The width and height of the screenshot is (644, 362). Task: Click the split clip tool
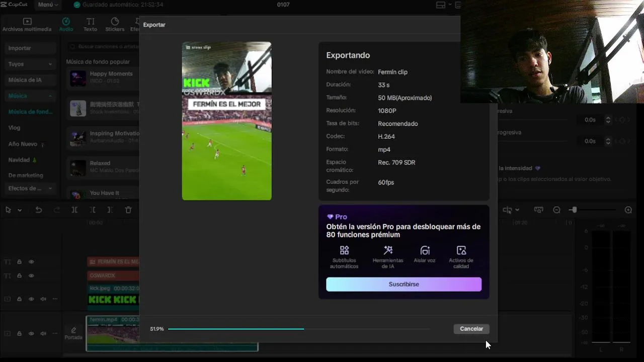pos(74,210)
